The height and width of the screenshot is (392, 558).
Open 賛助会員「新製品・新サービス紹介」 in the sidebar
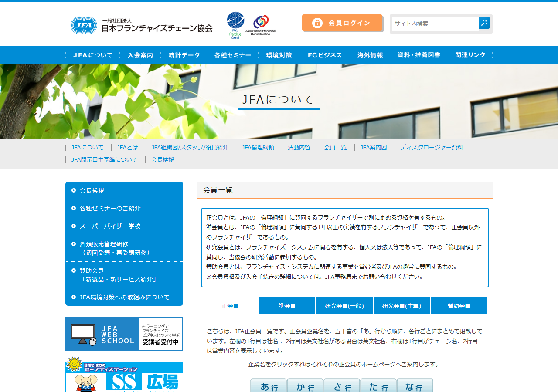tap(124, 275)
